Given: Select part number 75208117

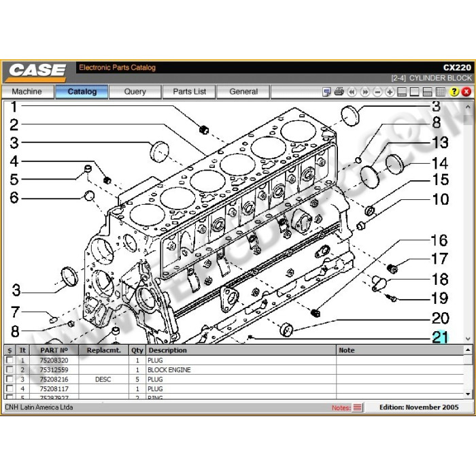Looking at the screenshot, I should (x=54, y=388).
